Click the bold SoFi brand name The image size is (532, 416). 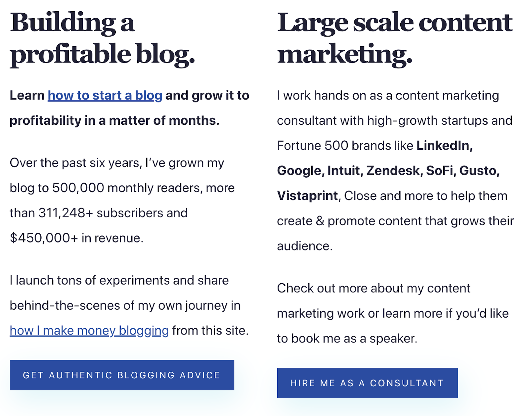(x=440, y=171)
